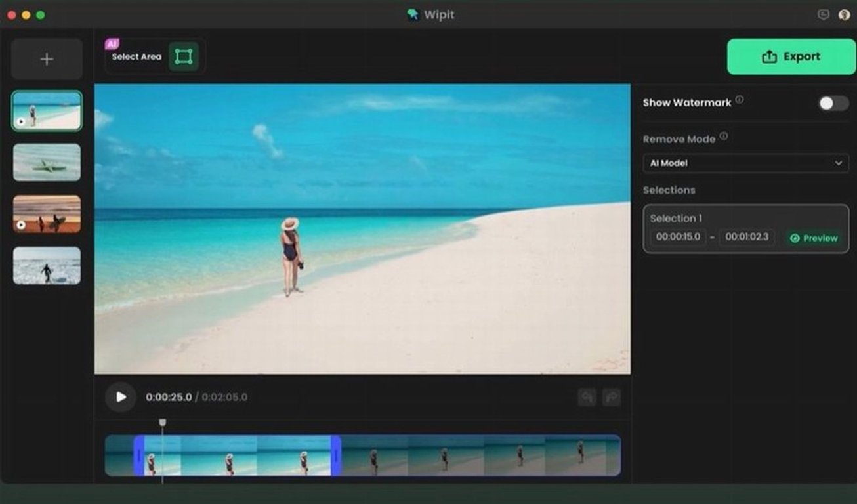Open the user profile avatar
Screen dimensions: 857x504
(x=845, y=14)
